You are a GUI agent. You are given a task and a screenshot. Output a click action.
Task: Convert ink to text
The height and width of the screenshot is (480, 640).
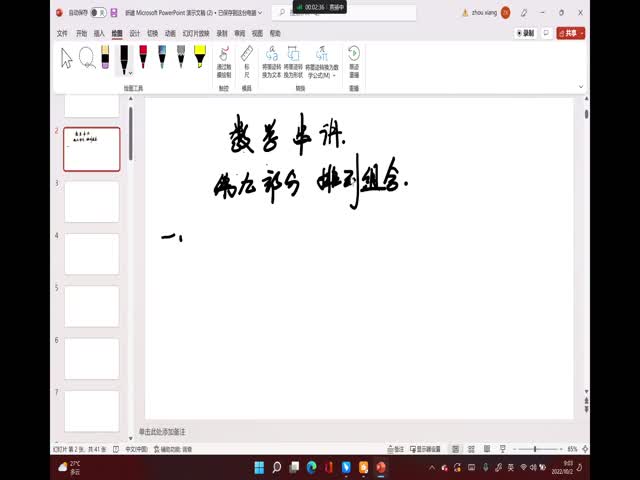pyautogui.click(x=271, y=62)
